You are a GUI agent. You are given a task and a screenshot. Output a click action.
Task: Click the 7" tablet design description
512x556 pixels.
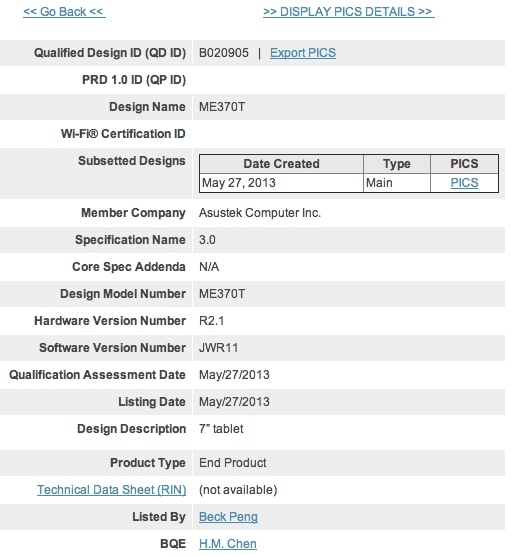coord(221,429)
